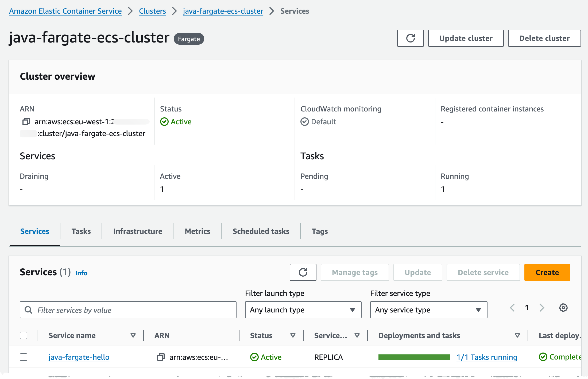
Task: Go to Clusters breadcrumb link
Action: 152,11
